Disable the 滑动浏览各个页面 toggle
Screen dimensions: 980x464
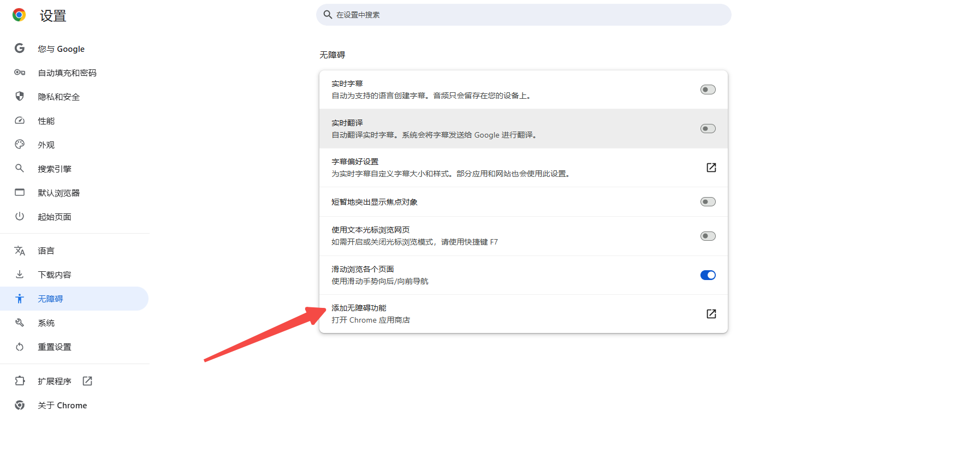pyautogui.click(x=708, y=275)
